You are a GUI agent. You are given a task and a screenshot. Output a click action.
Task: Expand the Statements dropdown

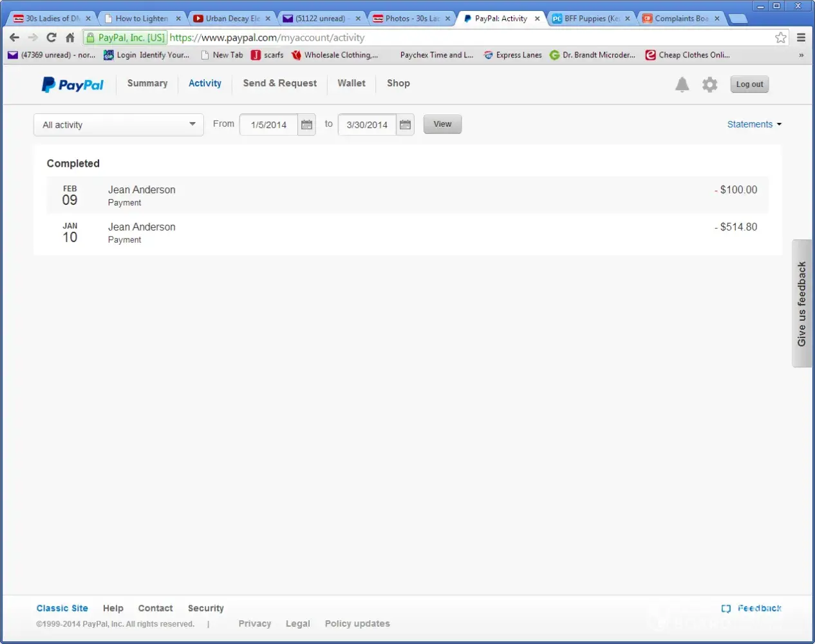click(754, 124)
